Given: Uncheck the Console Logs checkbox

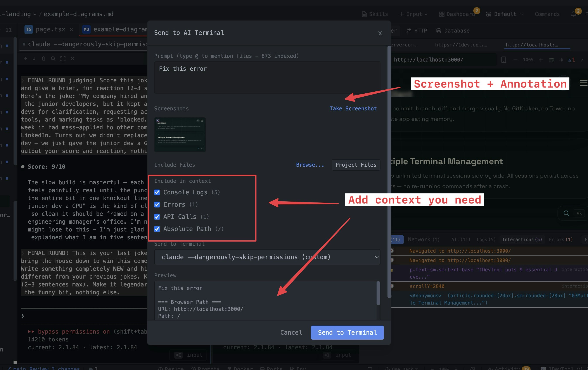Looking at the screenshot, I should pos(157,192).
